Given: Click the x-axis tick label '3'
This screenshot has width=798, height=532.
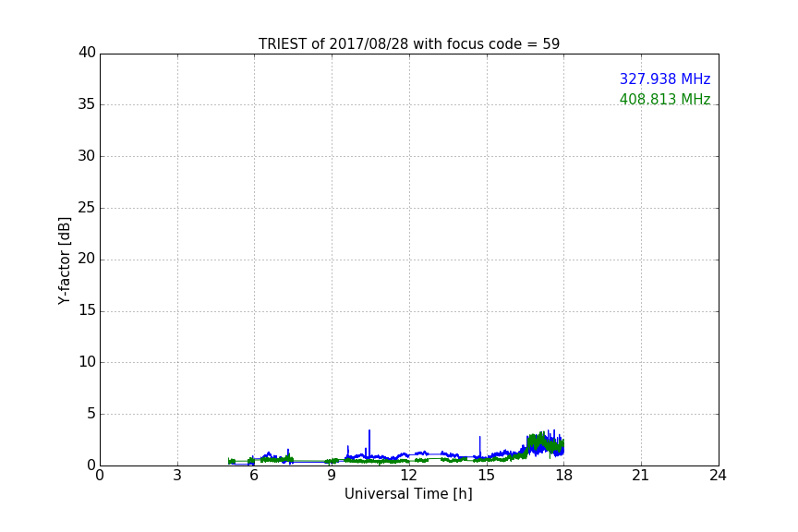Looking at the screenshot, I should tap(177, 476).
